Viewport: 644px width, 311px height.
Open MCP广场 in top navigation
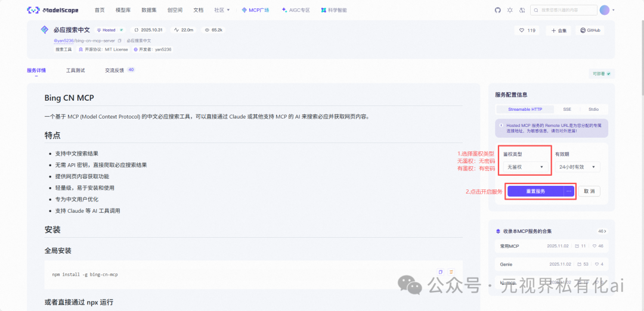(x=255, y=10)
